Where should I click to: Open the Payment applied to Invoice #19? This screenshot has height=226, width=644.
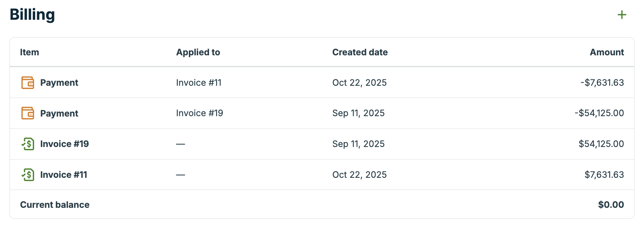pyautogui.click(x=59, y=113)
